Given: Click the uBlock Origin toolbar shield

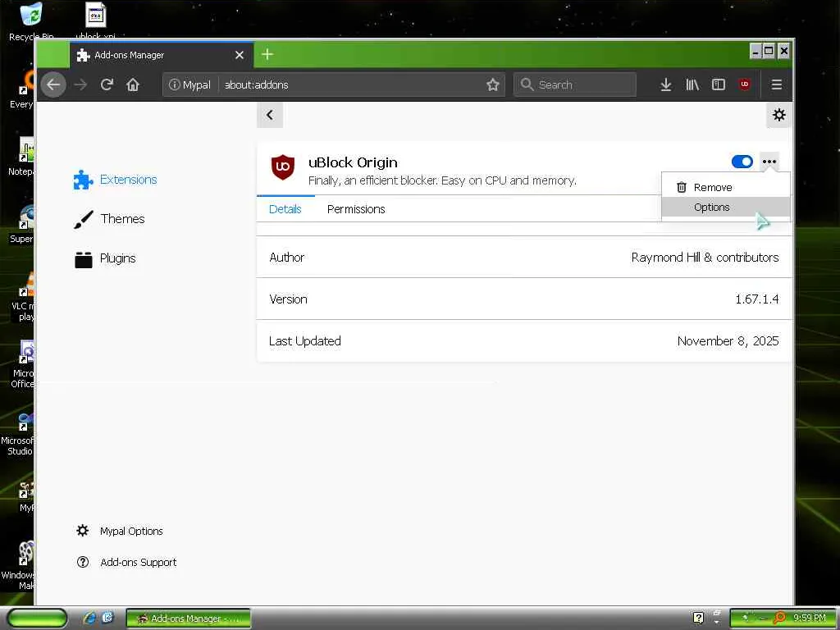Looking at the screenshot, I should [x=745, y=84].
